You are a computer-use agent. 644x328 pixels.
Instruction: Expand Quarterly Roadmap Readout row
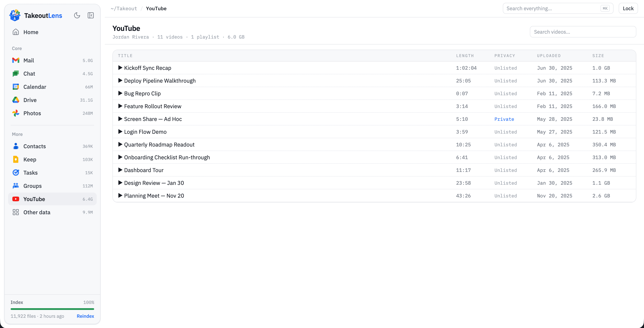(120, 144)
